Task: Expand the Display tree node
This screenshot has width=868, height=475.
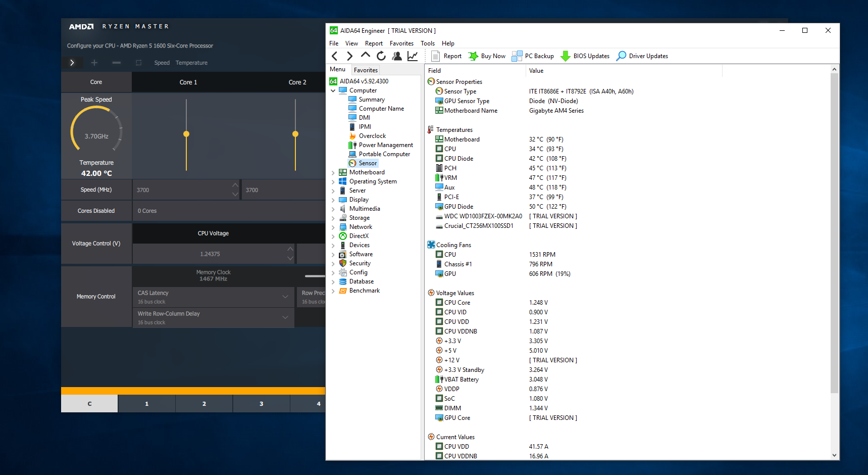Action: [x=333, y=200]
